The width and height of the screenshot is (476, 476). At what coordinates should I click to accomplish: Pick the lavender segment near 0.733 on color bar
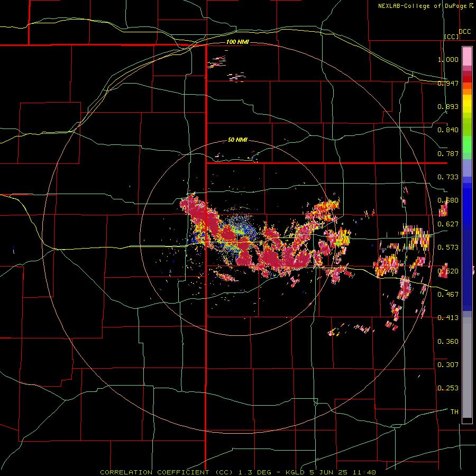pyautogui.click(x=467, y=168)
